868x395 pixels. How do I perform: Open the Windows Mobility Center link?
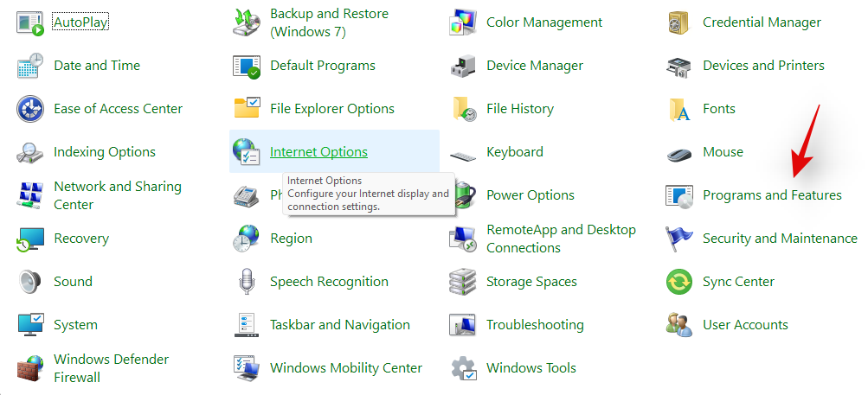pos(346,368)
